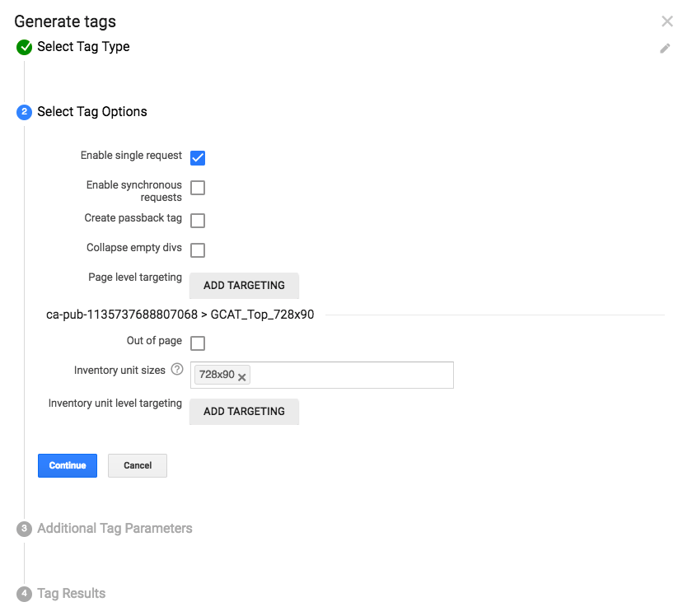Enable synchronous requests checkbox

point(198,188)
